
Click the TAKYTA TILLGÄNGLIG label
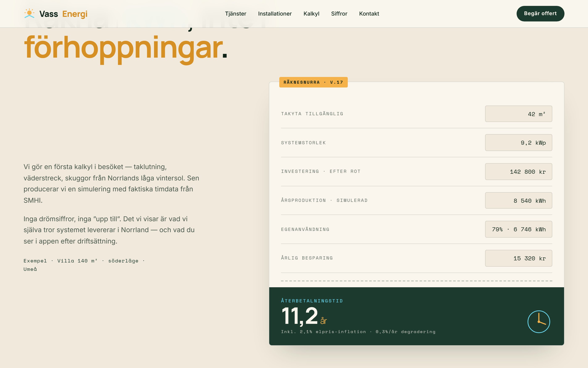(312, 114)
